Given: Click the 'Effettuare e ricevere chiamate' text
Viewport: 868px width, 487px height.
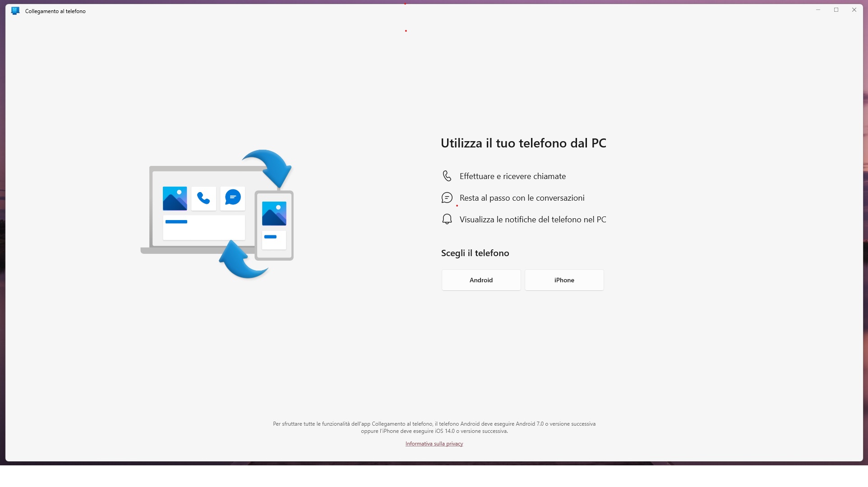Looking at the screenshot, I should point(512,176).
